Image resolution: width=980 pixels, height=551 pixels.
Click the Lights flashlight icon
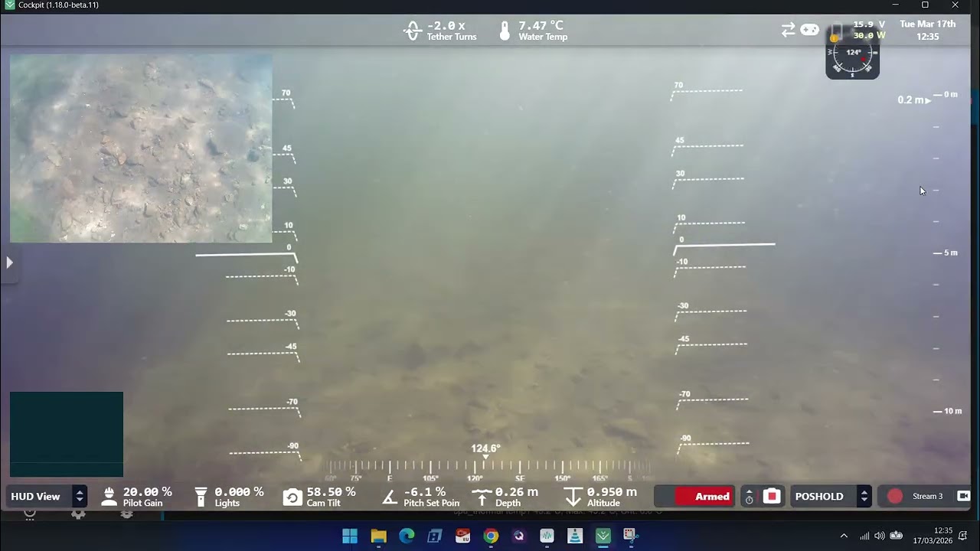201,497
